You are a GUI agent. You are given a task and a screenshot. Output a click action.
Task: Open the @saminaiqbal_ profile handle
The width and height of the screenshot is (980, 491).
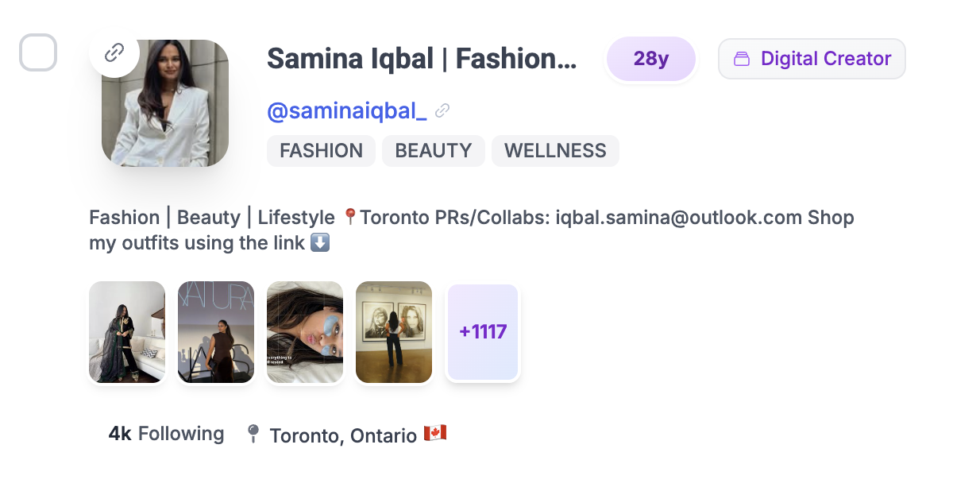(346, 110)
